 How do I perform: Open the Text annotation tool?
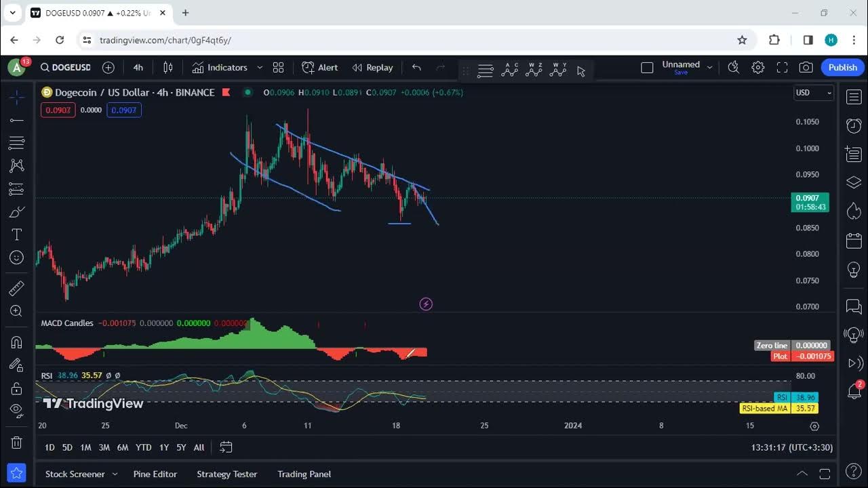click(x=16, y=235)
